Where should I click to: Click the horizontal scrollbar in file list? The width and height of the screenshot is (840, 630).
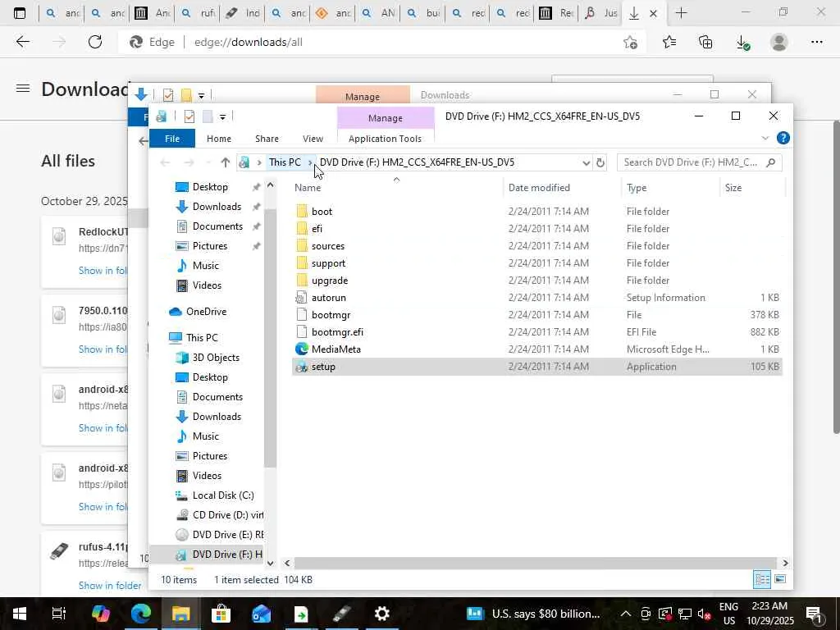point(535,563)
